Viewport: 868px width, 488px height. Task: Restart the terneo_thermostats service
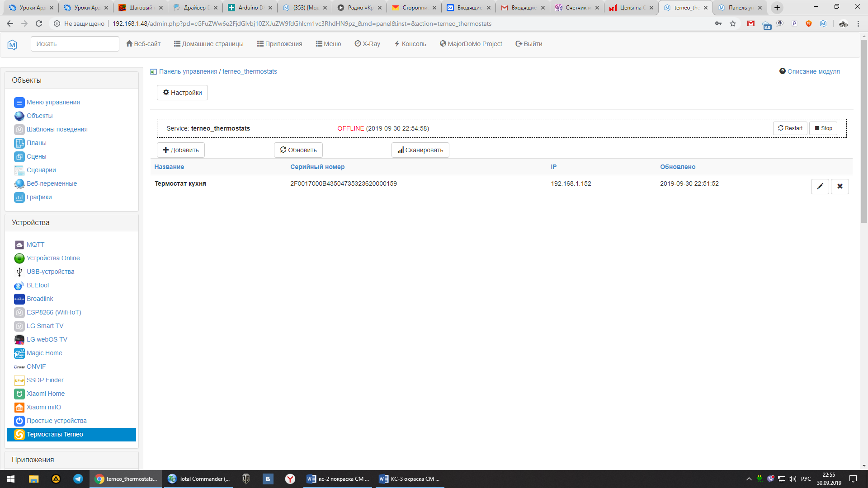(790, 128)
